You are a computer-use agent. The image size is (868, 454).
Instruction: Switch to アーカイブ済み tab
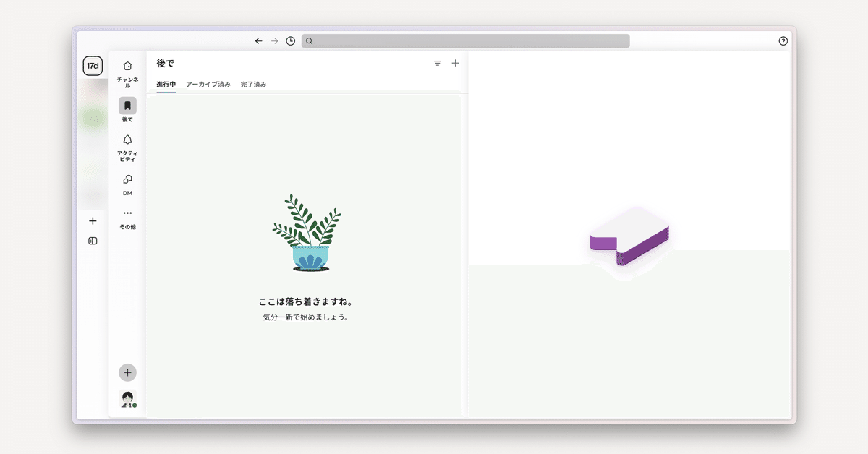tap(208, 85)
